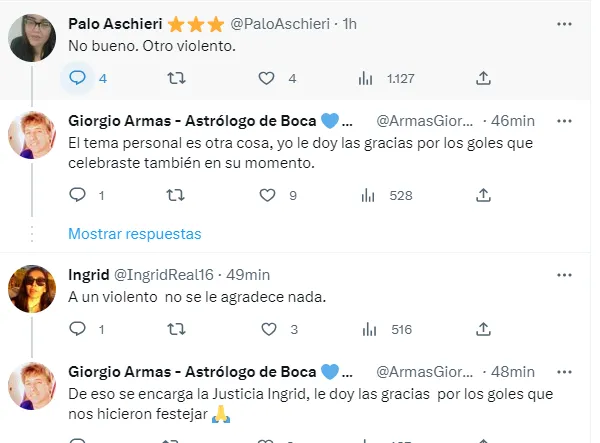Screen dimensions: 600x443
Task: Click Mostrar respuestas link
Action: point(134,234)
